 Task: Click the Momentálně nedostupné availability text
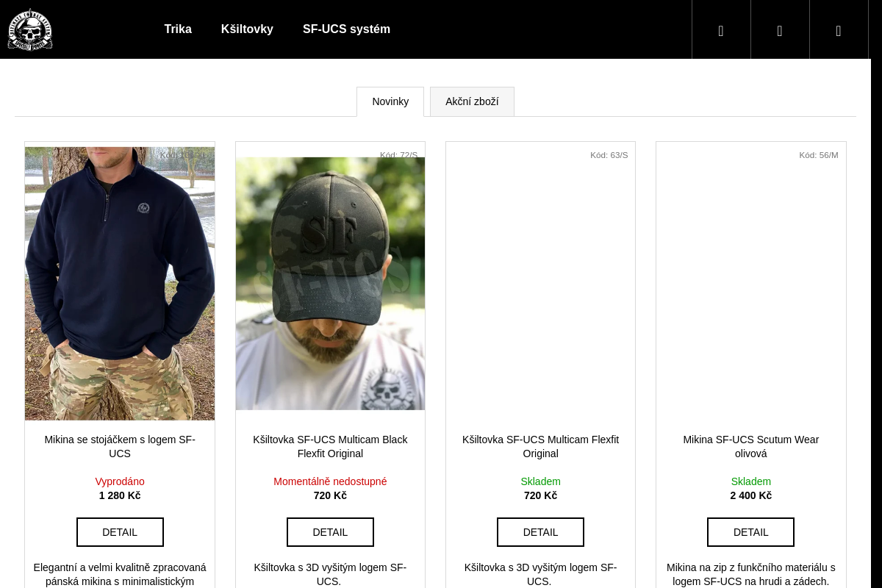tap(330, 481)
